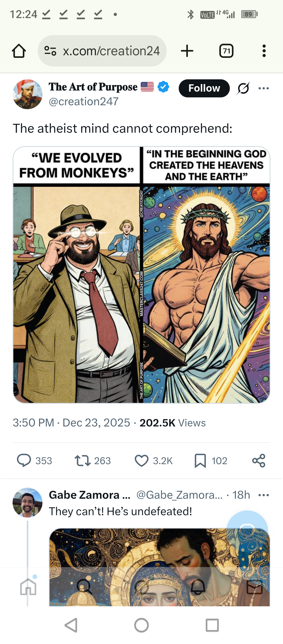Open more options for the main post
This screenshot has width=283, height=644.
(x=263, y=88)
